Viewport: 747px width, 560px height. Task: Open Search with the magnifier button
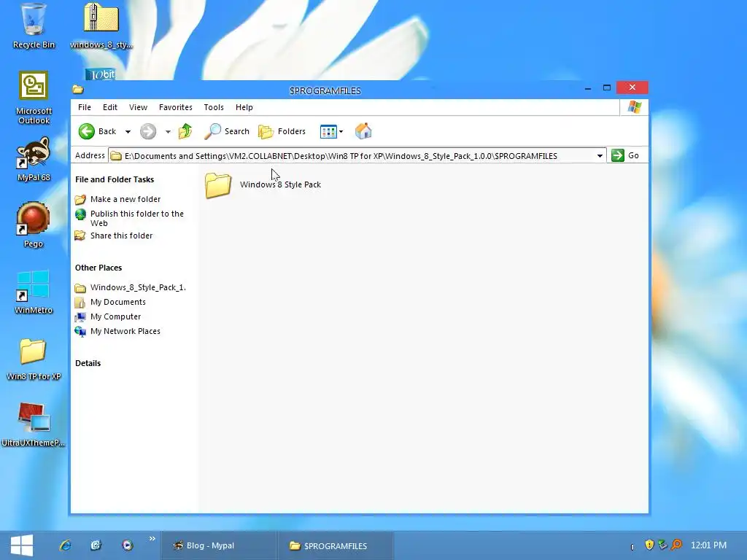(x=227, y=131)
